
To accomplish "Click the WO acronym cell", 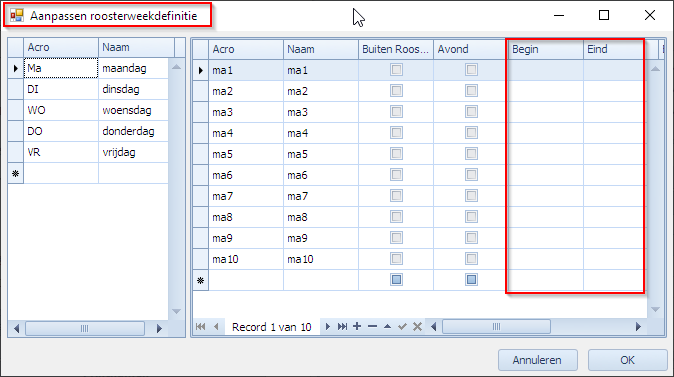I will click(x=61, y=110).
